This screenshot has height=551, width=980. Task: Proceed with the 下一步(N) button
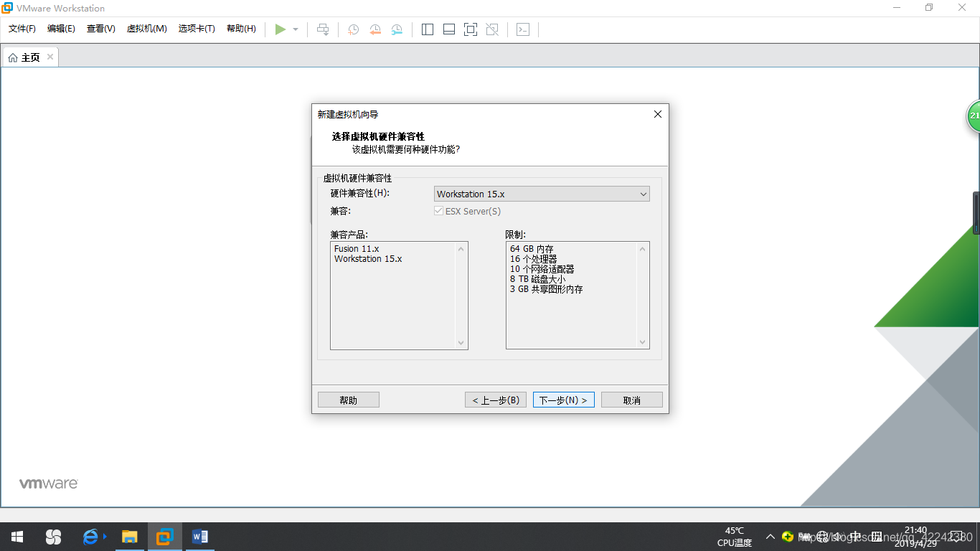(563, 400)
